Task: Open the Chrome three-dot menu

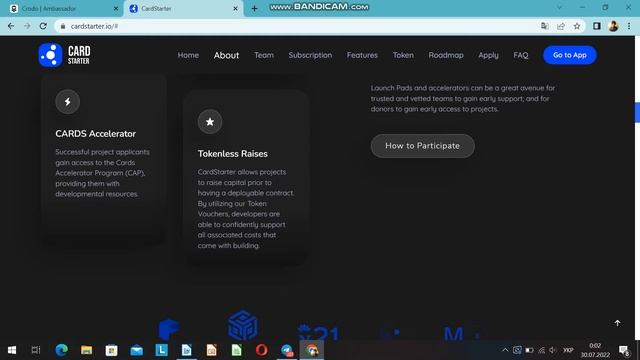Action: tap(629, 26)
